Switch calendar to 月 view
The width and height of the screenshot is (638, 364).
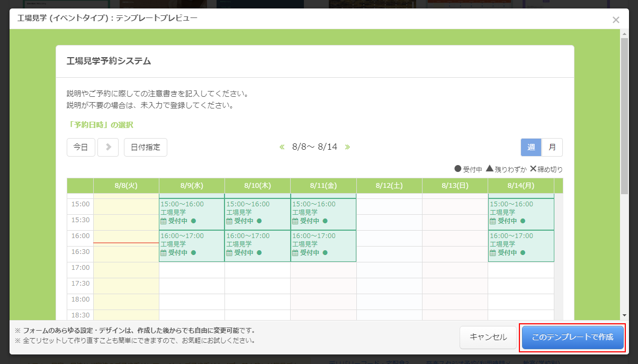point(552,147)
